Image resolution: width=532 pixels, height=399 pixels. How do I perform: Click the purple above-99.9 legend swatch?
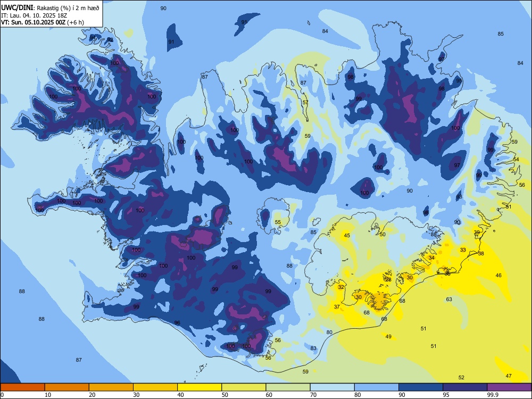point(509,387)
